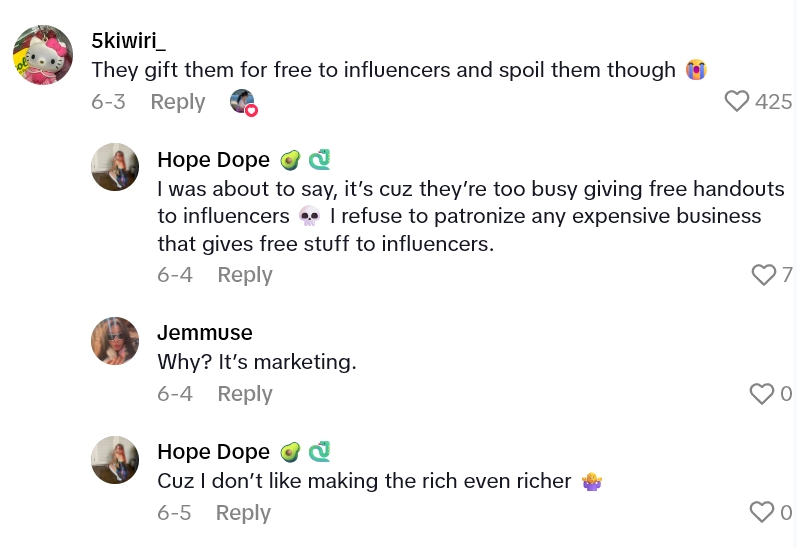Like 5kiwiri_'s comment with the heart icon

point(737,101)
